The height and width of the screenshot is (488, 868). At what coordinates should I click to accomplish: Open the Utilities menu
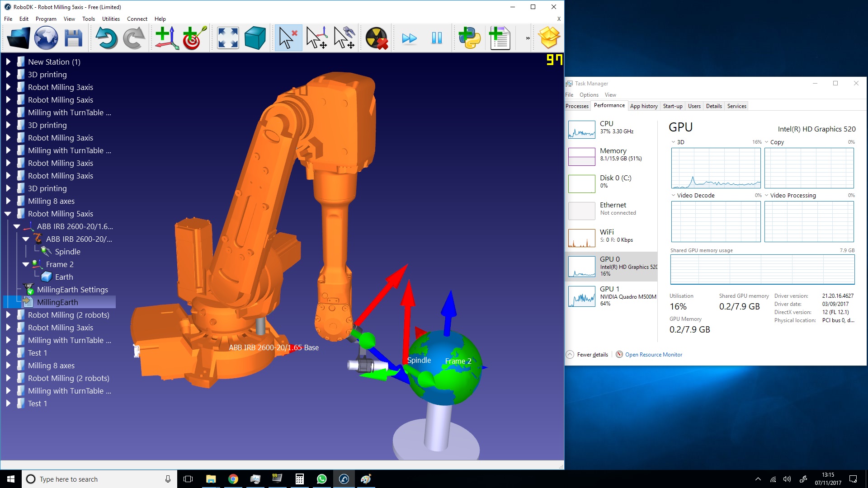tap(111, 19)
